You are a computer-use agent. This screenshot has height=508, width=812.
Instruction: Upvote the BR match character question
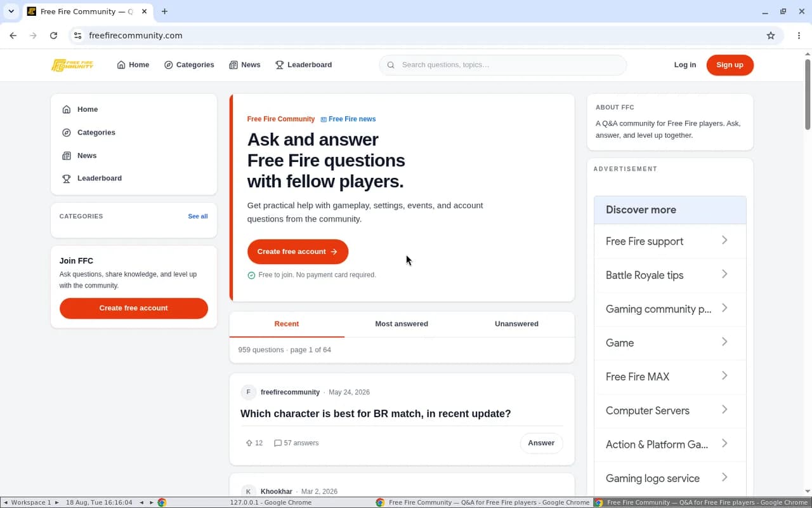pyautogui.click(x=249, y=443)
